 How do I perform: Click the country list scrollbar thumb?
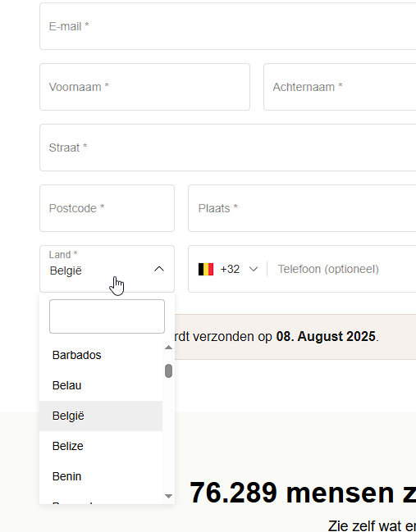(168, 371)
